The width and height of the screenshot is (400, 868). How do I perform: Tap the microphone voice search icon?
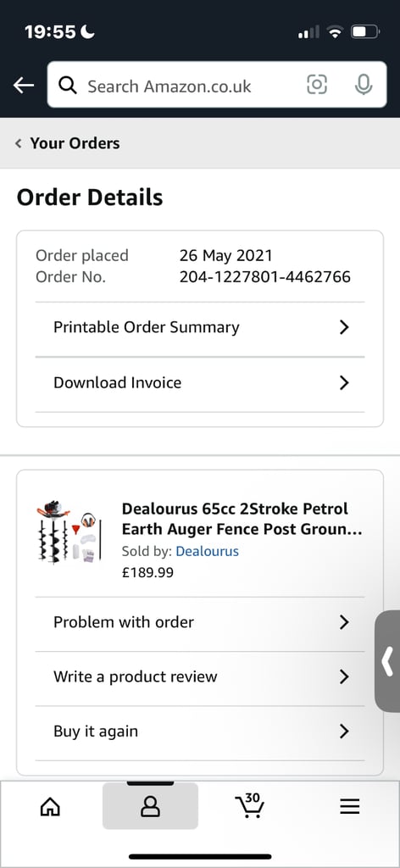click(364, 85)
